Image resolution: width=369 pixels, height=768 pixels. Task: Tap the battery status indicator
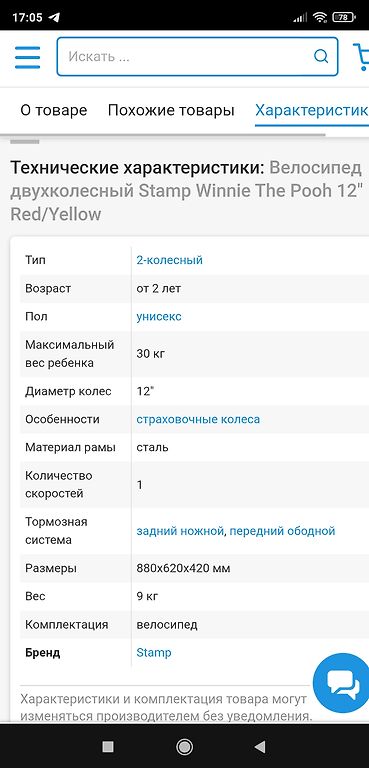[x=344, y=18]
